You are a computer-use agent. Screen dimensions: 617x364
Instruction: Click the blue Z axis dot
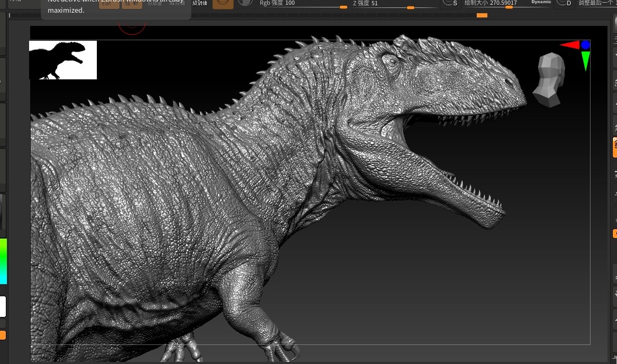coord(586,45)
